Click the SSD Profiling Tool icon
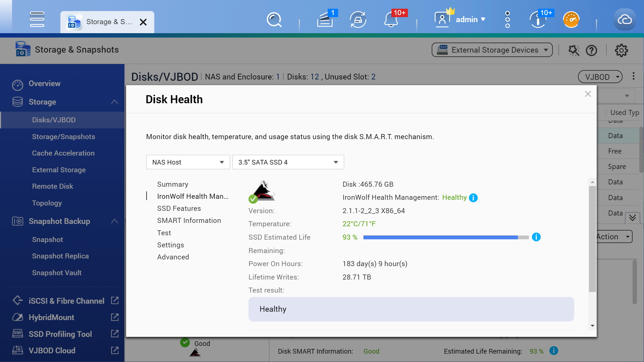Viewport: 644px width, 362px height. [x=17, y=334]
